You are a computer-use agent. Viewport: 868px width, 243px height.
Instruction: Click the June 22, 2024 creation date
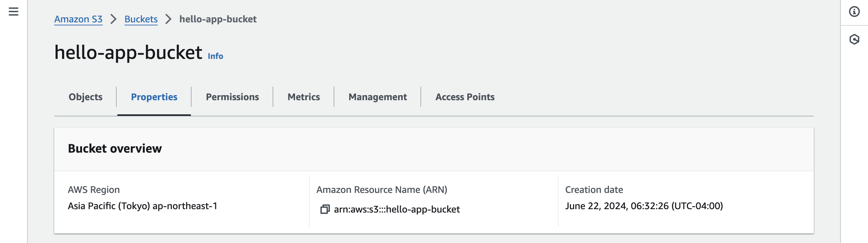click(x=644, y=206)
